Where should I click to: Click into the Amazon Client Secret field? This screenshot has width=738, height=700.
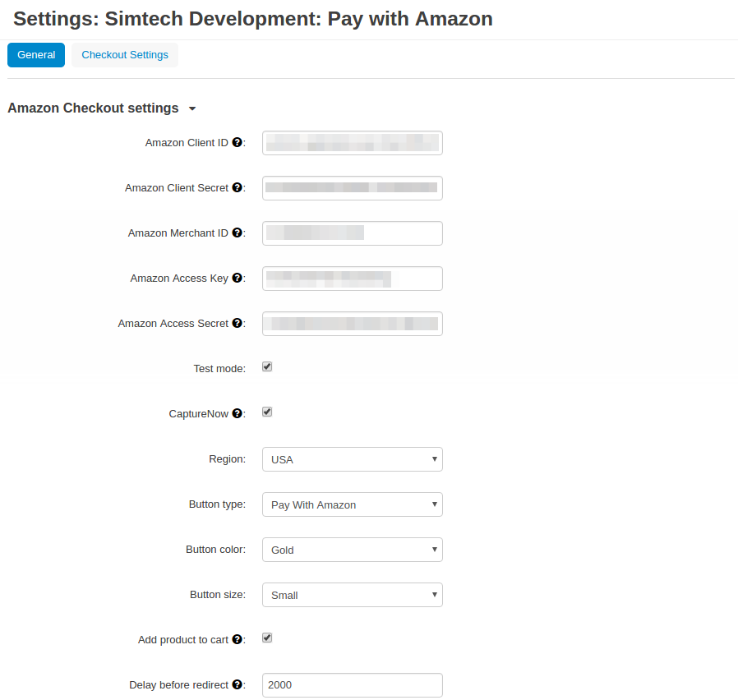(353, 188)
